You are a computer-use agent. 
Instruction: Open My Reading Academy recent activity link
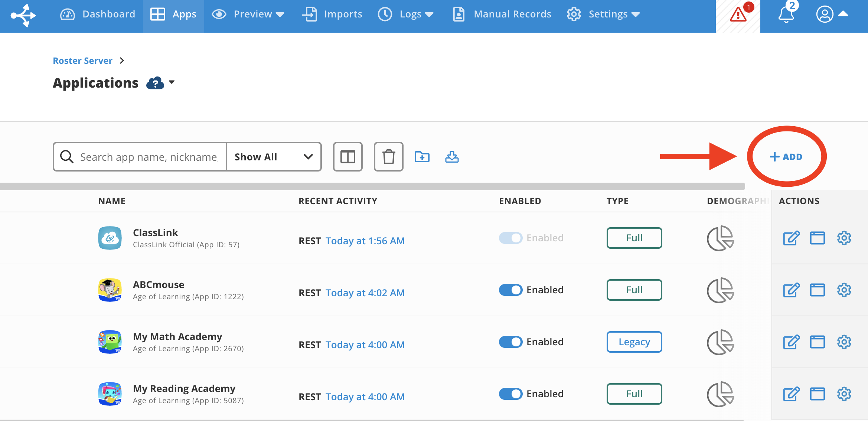point(365,397)
